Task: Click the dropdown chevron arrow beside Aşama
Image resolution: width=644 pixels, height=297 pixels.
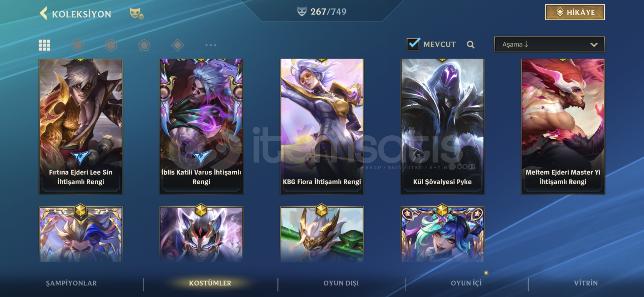Action: click(594, 45)
